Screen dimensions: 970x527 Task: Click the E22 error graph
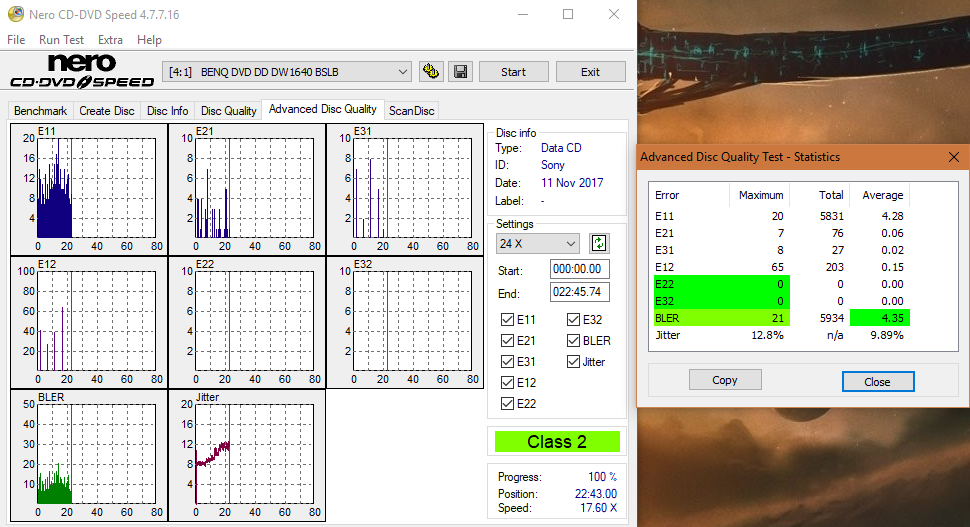[247, 322]
